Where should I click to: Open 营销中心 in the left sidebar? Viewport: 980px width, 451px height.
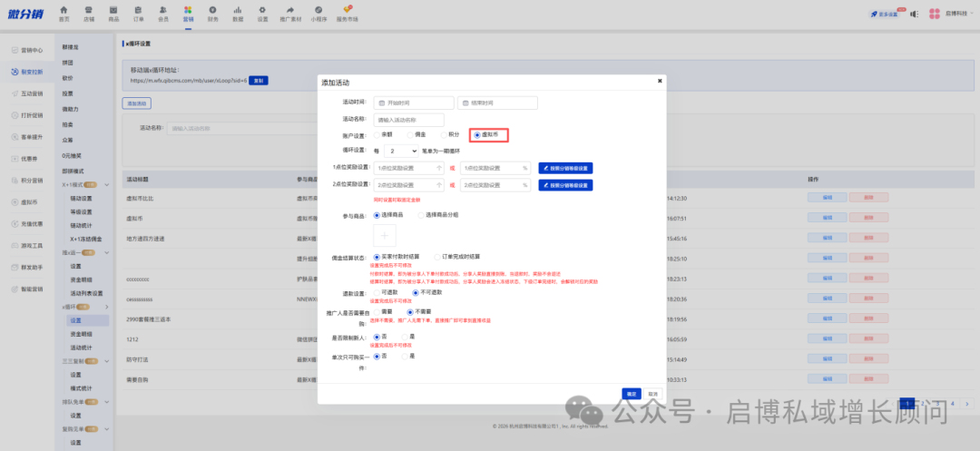point(27,50)
